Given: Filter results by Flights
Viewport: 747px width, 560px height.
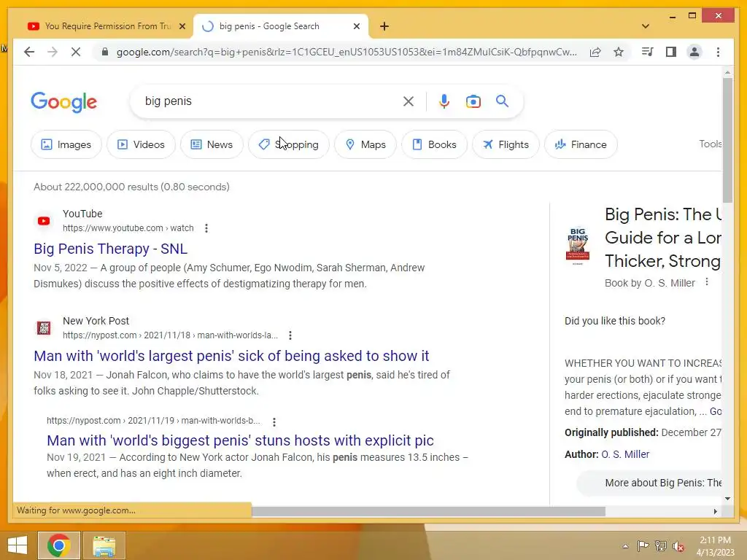Looking at the screenshot, I should [506, 144].
